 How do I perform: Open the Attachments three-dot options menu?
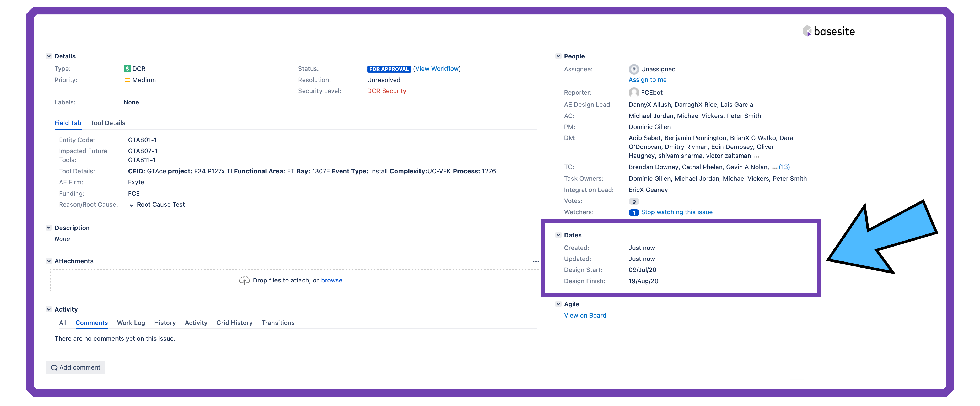536,261
